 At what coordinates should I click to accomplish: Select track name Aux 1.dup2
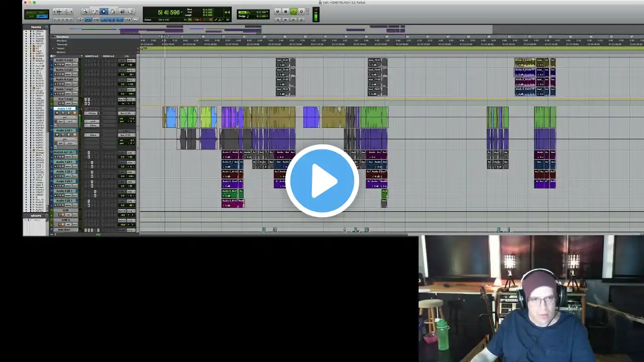click(65, 99)
